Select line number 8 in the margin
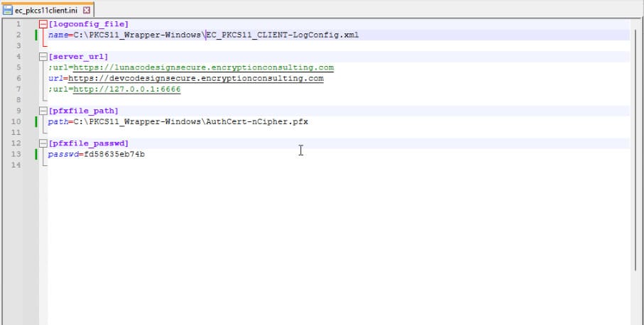 pos(18,100)
